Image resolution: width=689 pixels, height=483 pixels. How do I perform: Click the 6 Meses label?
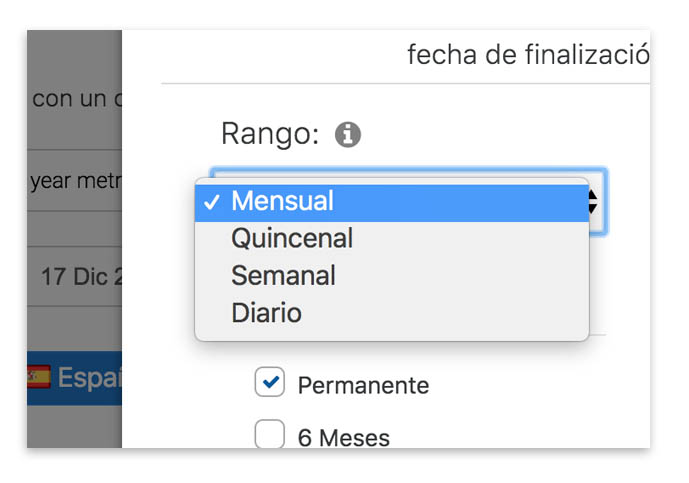tap(344, 438)
